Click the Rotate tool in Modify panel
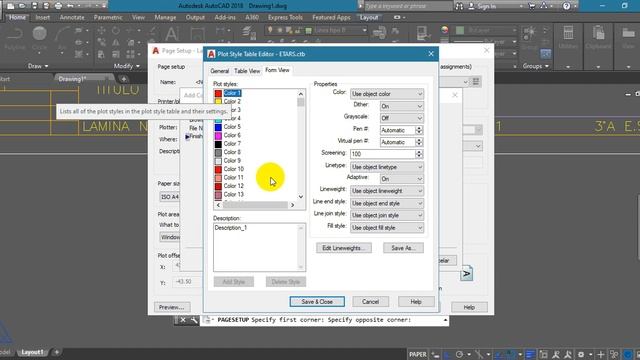The image size is (640, 360). point(116,31)
